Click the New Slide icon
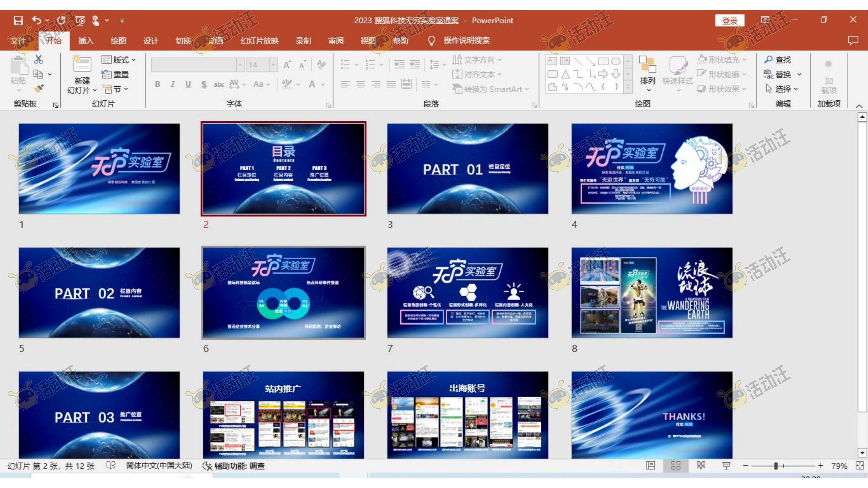The image size is (868, 488). click(x=82, y=63)
